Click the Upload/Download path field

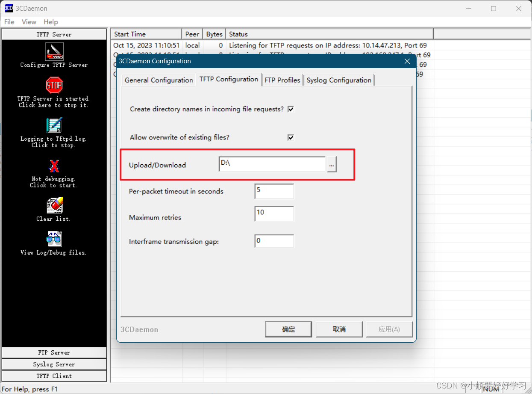(272, 164)
